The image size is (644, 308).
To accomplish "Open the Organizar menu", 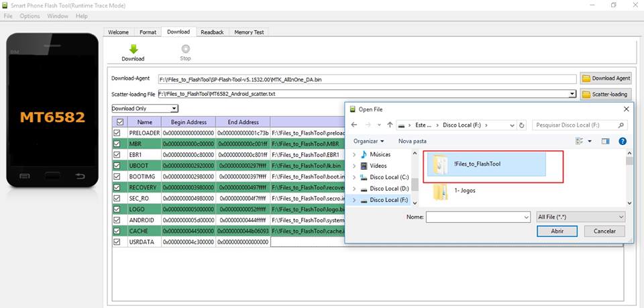I will (x=369, y=141).
